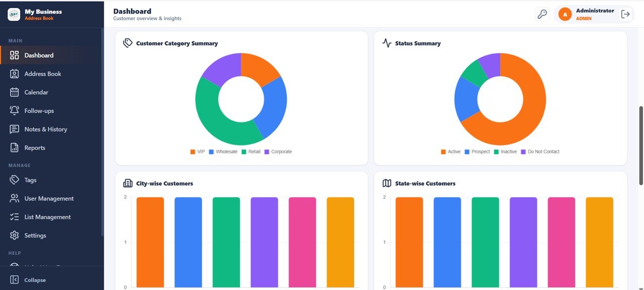Click the page vertical scrollbar thumb

tap(641, 146)
